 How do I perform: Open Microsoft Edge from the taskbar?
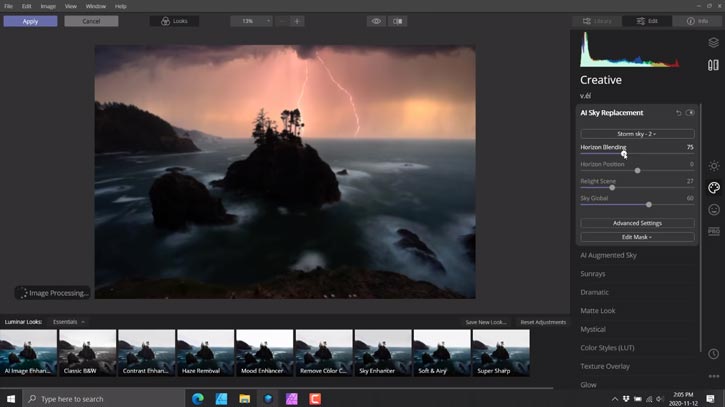click(198, 399)
